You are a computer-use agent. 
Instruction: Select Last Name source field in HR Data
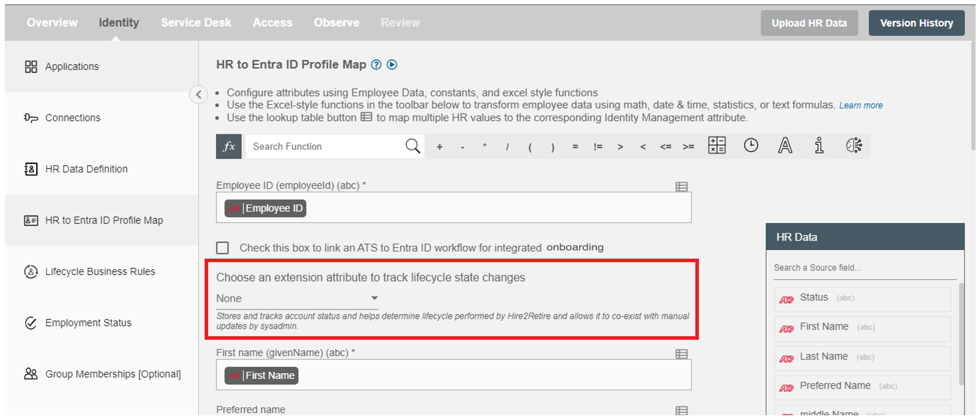pyautogui.click(x=862, y=358)
